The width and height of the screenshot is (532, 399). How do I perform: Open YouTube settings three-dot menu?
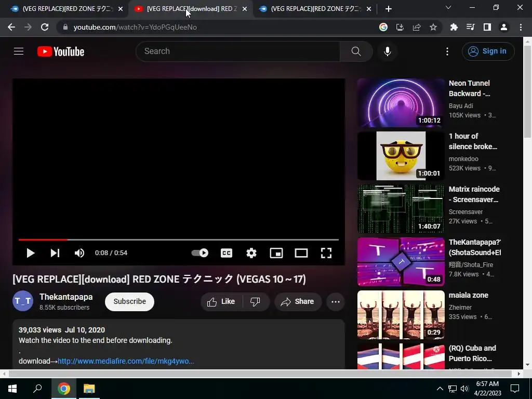tap(447, 51)
